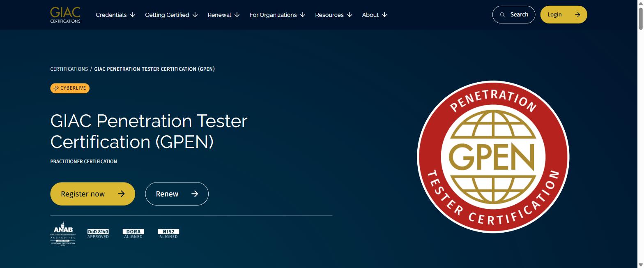The width and height of the screenshot is (644, 268).
Task: Click the magnifier icon in Search
Action: tap(502, 15)
